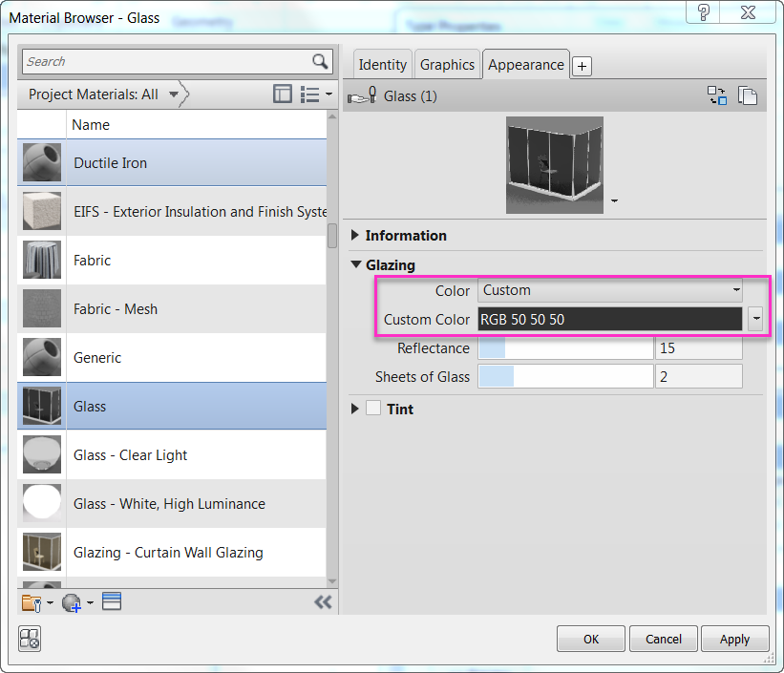784x673 pixels.
Task: Click the search magnifier icon
Action: coord(322,61)
